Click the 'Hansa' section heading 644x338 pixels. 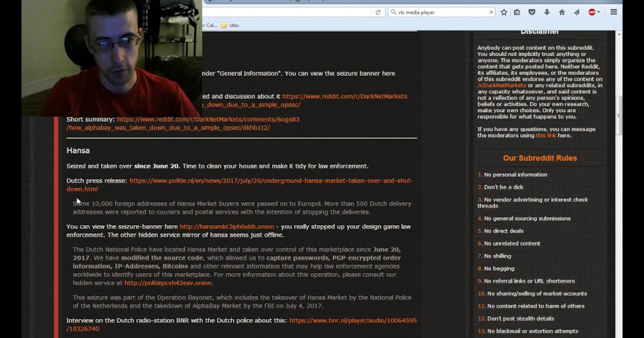(78, 151)
